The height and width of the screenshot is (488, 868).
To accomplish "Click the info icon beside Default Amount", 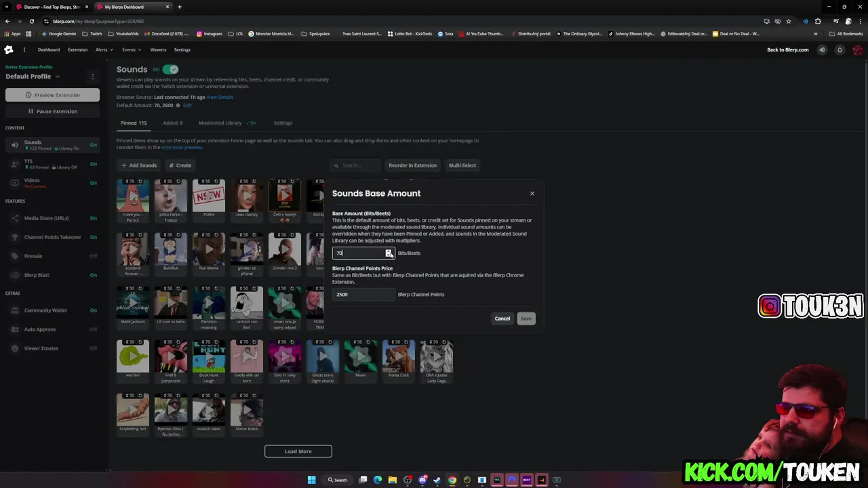I will coord(178,106).
